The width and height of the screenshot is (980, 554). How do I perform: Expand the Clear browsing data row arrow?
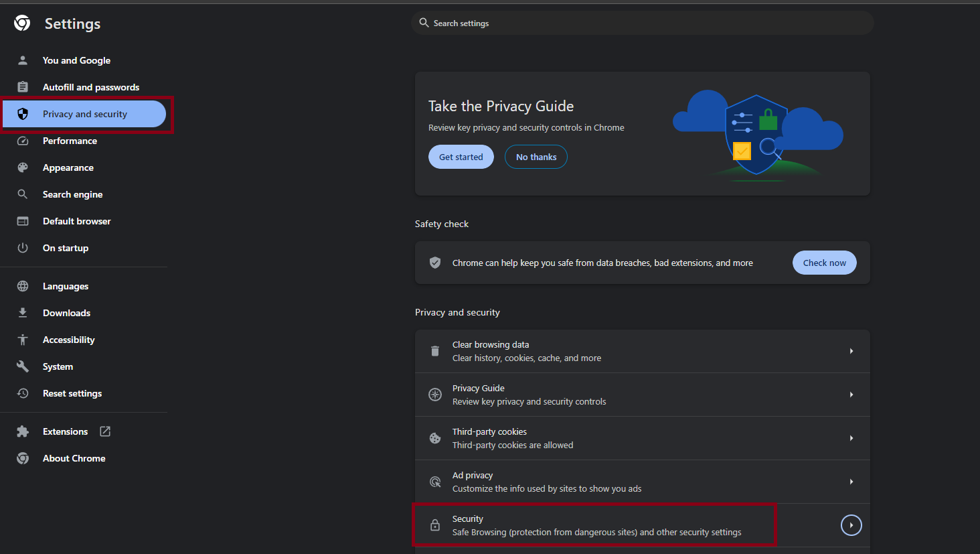pyautogui.click(x=851, y=351)
